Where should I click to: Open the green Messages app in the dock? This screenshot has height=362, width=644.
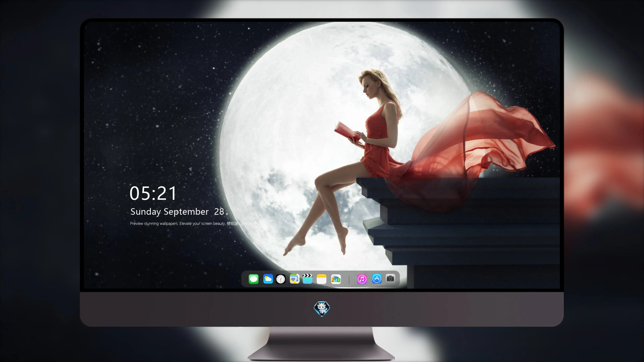click(x=254, y=279)
